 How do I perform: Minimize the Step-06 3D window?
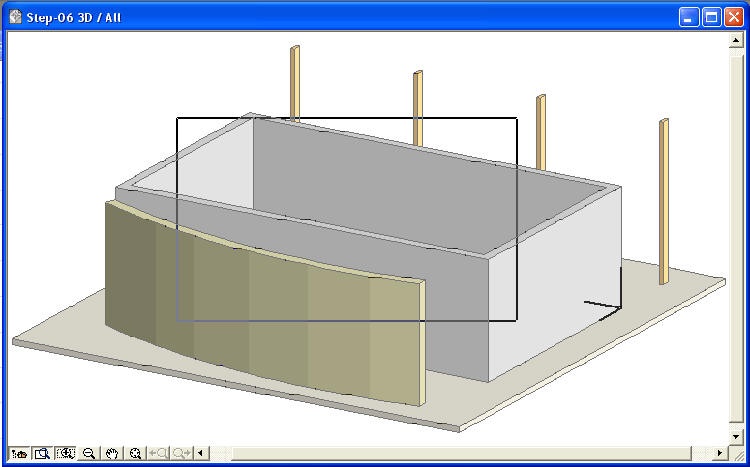[689, 17]
